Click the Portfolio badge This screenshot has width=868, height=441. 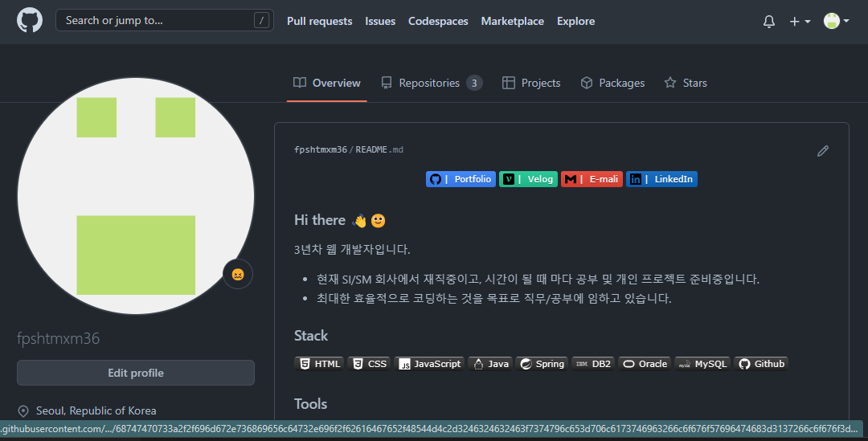461,179
